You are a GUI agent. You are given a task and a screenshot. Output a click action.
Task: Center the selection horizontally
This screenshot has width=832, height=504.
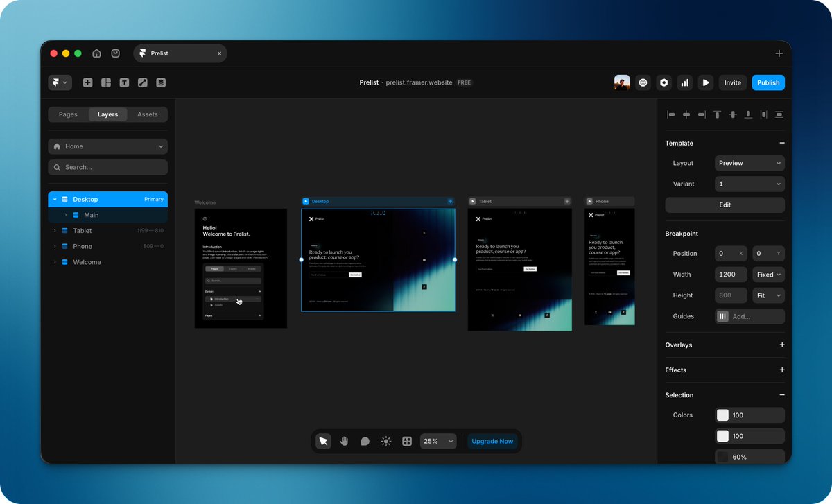(686, 114)
